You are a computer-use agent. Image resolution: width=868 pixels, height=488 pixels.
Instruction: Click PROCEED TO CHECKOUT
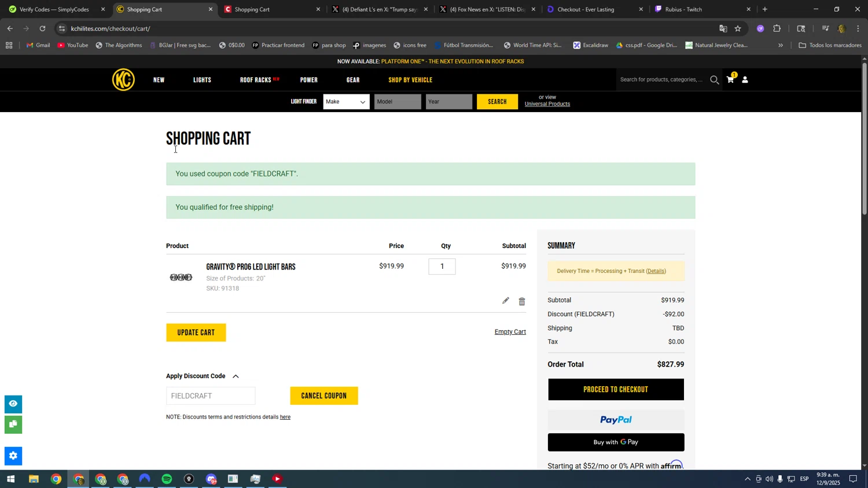tap(616, 390)
